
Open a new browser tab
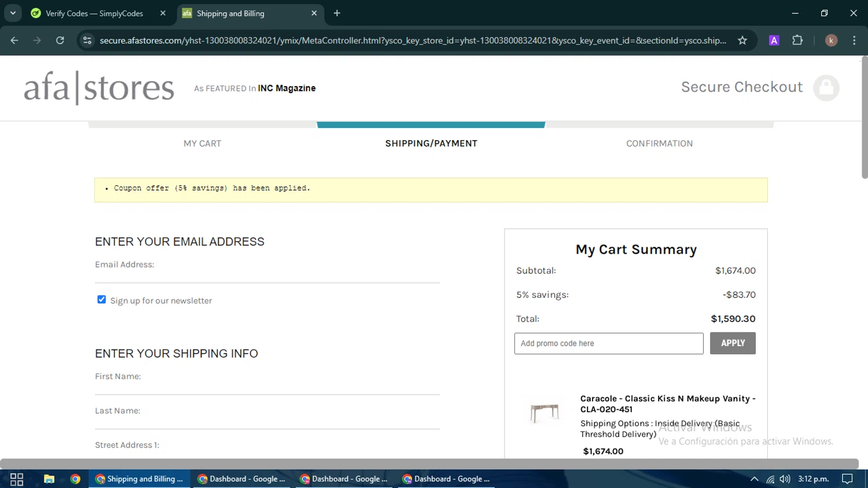[337, 13]
